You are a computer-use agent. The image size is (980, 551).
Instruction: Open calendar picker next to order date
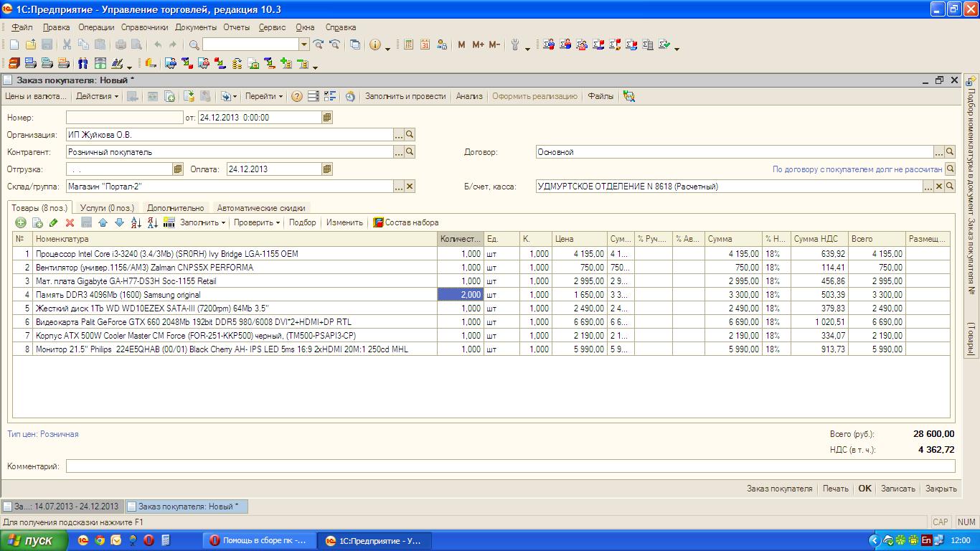[x=327, y=118]
